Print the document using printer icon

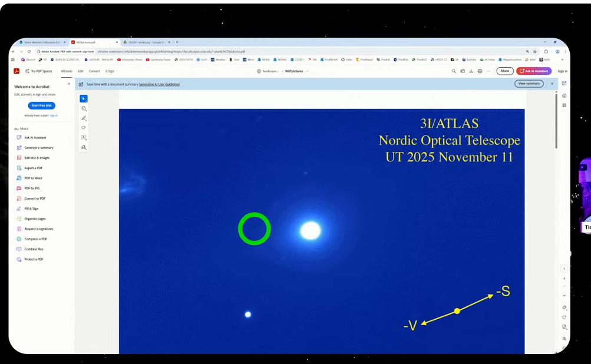click(480, 71)
